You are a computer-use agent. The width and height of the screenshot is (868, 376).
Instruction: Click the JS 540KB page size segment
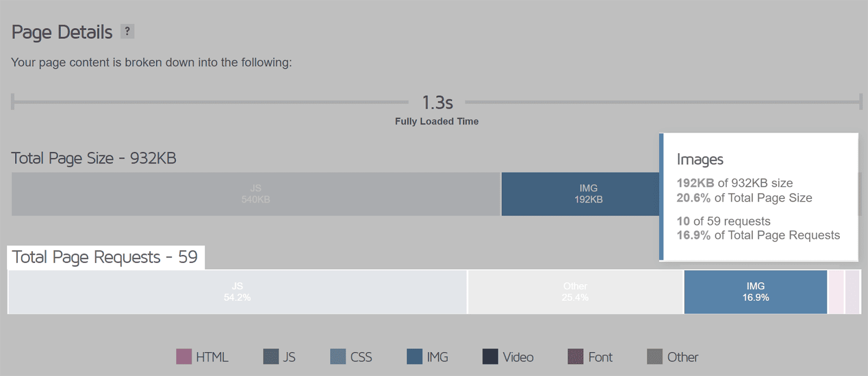(x=256, y=193)
